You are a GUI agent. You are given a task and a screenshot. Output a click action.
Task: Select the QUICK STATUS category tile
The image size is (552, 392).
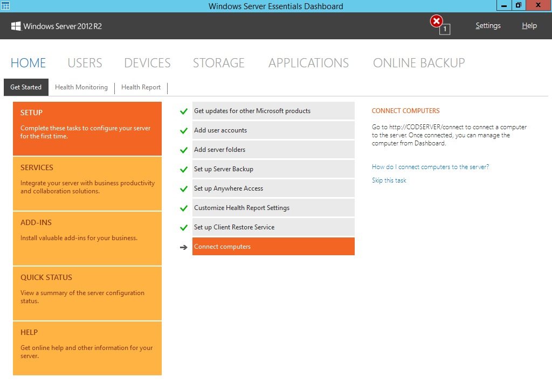(x=87, y=293)
